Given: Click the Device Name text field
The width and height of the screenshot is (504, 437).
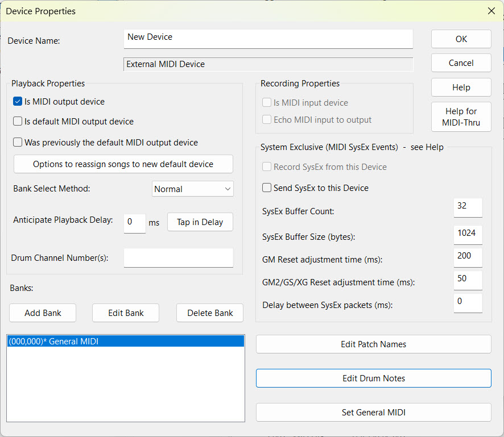Looking at the screenshot, I should tap(268, 38).
